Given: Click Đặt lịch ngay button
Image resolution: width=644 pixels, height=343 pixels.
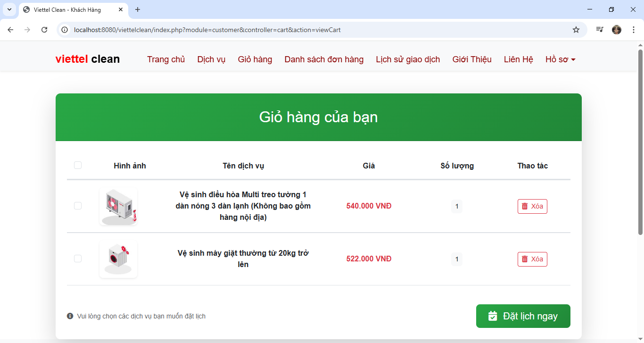Looking at the screenshot, I should coord(523,316).
